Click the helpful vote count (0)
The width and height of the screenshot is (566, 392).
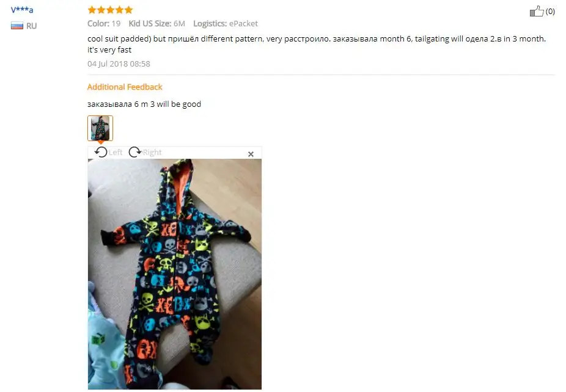[x=550, y=12]
